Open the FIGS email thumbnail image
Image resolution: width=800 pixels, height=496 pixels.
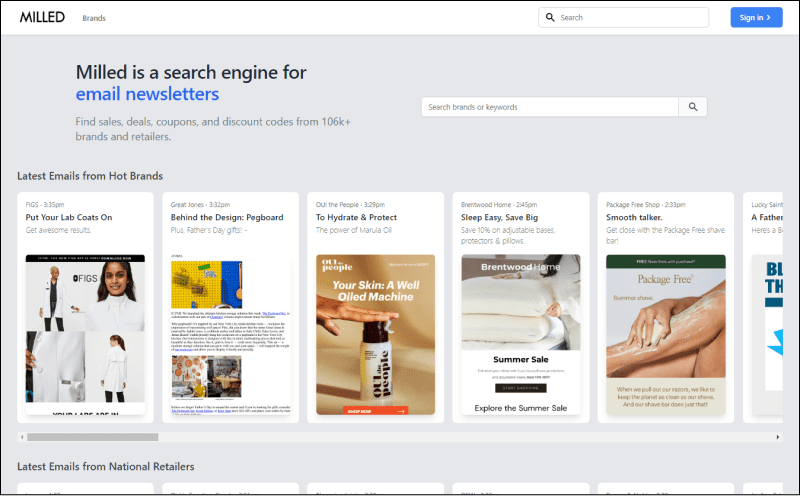[85, 334]
